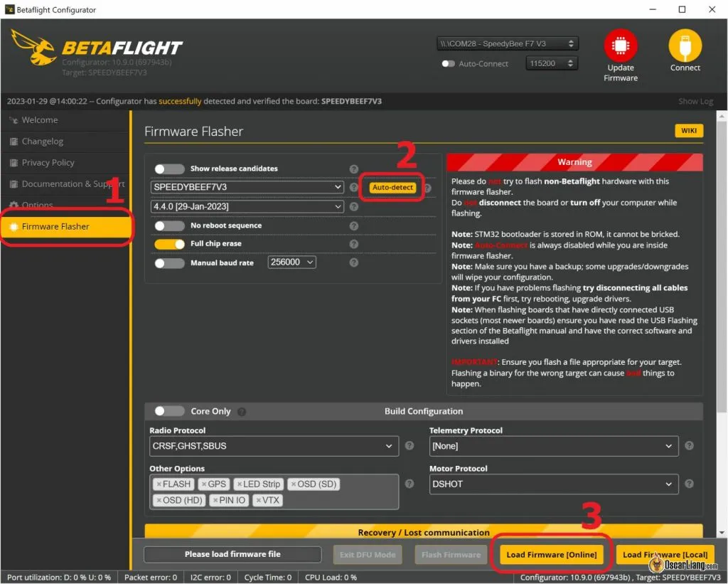Remove FLASH tag from Other Options
This screenshot has height=584, width=728.
[159, 484]
